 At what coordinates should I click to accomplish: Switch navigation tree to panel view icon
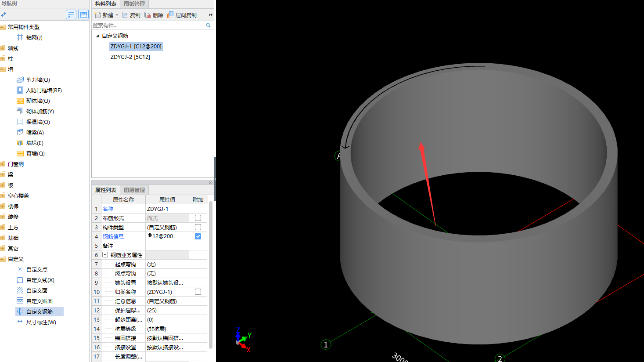point(83,14)
